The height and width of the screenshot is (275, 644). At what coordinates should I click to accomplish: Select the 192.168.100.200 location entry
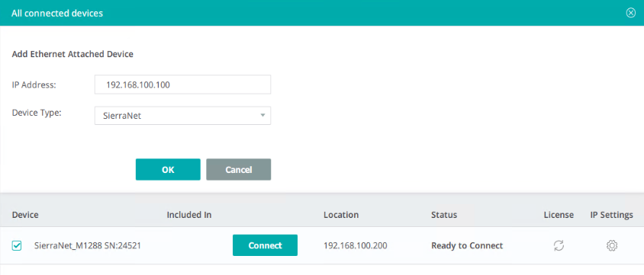tap(356, 245)
